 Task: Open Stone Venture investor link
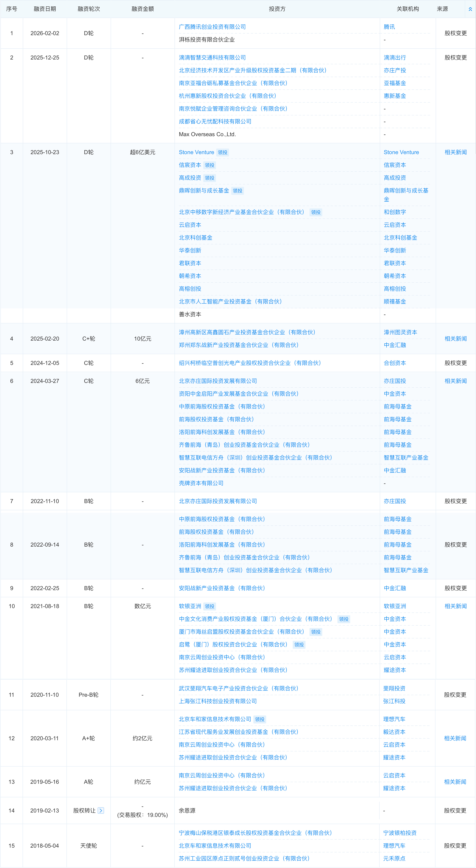[x=196, y=152]
